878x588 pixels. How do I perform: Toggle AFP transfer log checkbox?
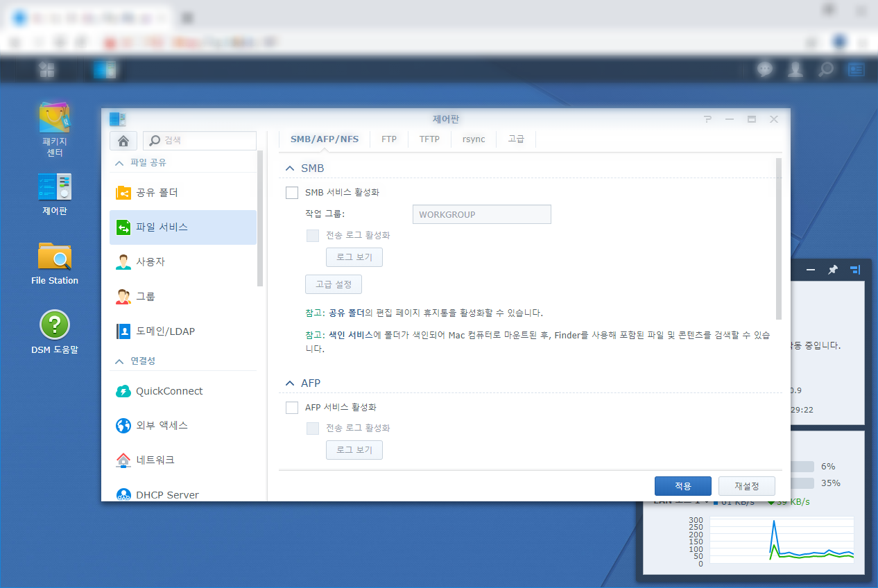click(313, 429)
